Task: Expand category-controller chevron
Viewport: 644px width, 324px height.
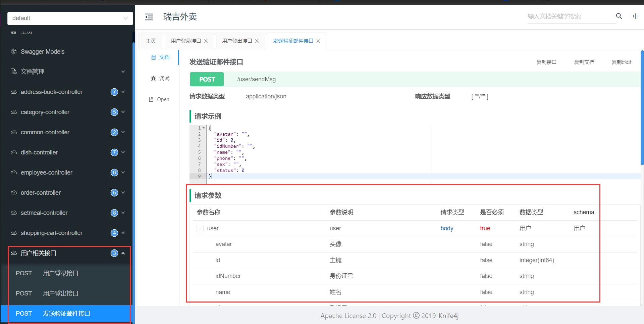Action: [x=123, y=112]
